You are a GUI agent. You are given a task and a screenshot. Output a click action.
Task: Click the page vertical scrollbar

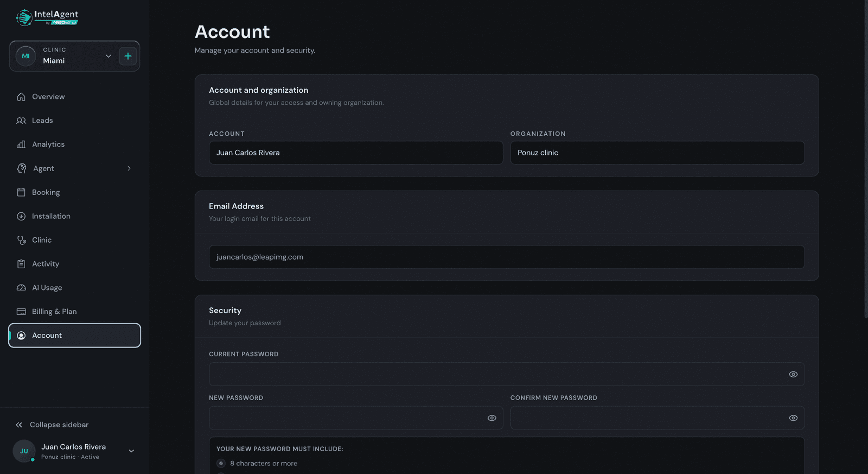point(866,159)
